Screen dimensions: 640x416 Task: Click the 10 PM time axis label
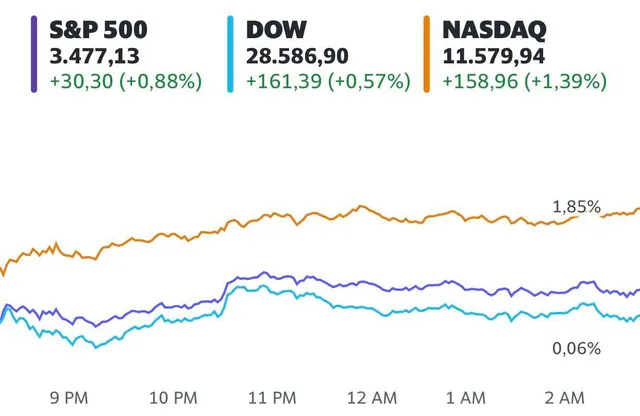[173, 398]
